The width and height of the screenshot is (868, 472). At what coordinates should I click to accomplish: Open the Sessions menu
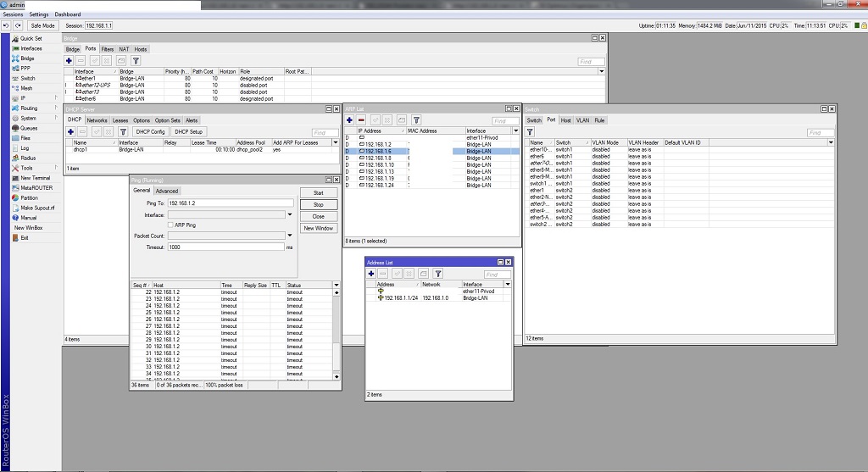(14, 14)
